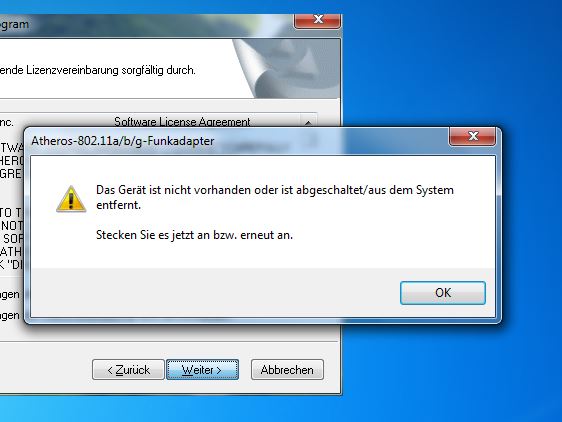
Task: Continue setup with the Weiter button
Action: coord(202,370)
